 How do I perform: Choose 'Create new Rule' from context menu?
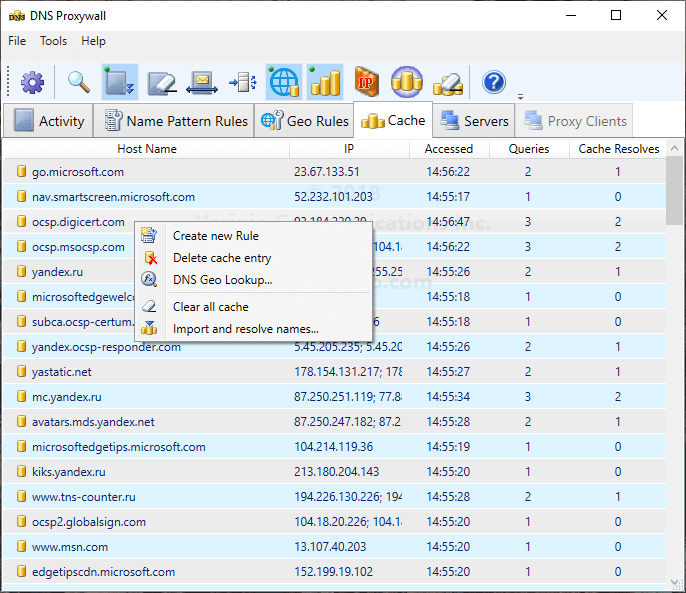pyautogui.click(x=215, y=236)
